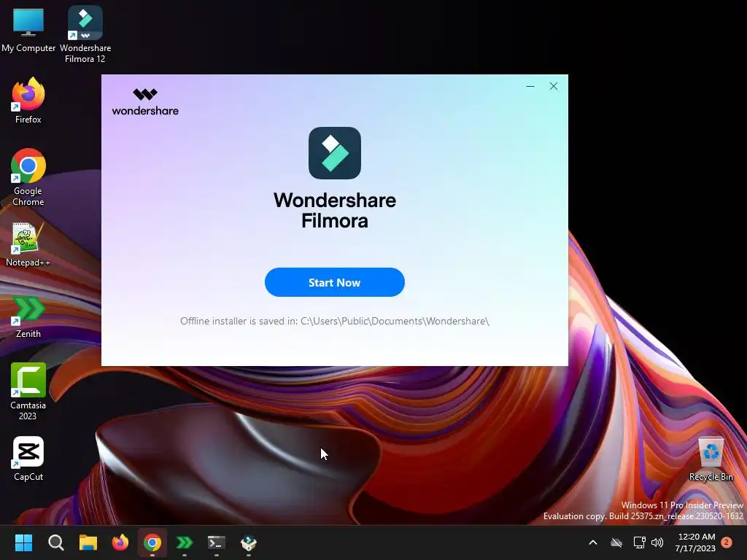Minimize the Wondershare installer window

pyautogui.click(x=530, y=86)
